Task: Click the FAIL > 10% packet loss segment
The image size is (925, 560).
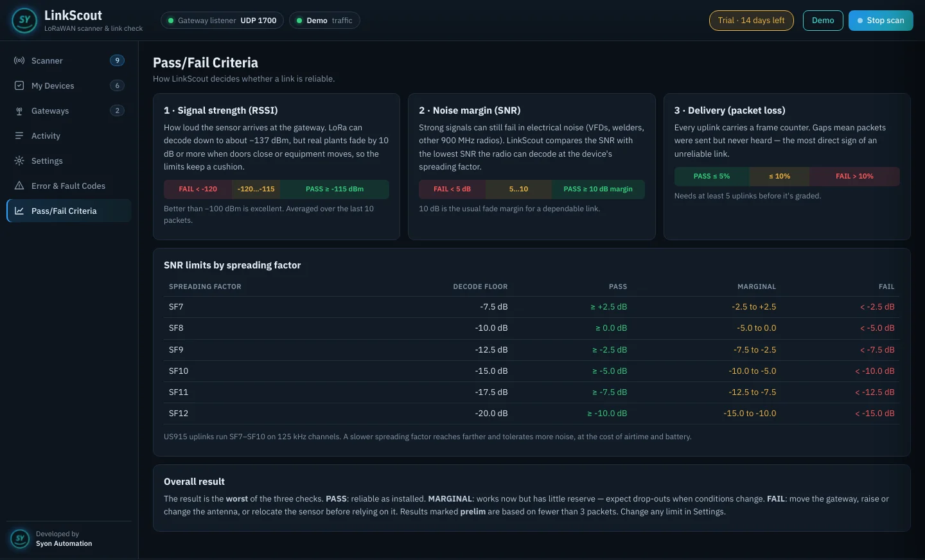Action: click(854, 176)
